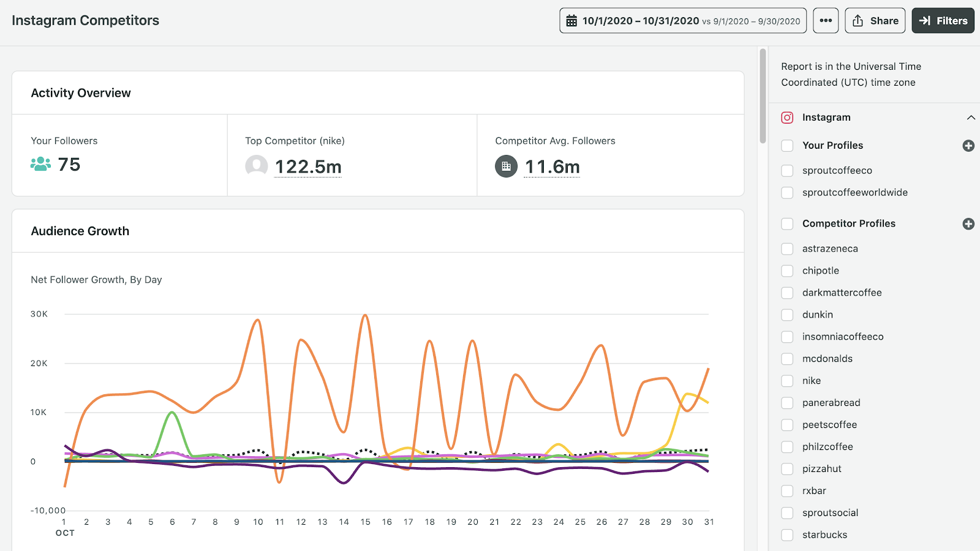This screenshot has height=551, width=980.
Task: Click the vertical page scrollbar
Action: click(x=763, y=96)
